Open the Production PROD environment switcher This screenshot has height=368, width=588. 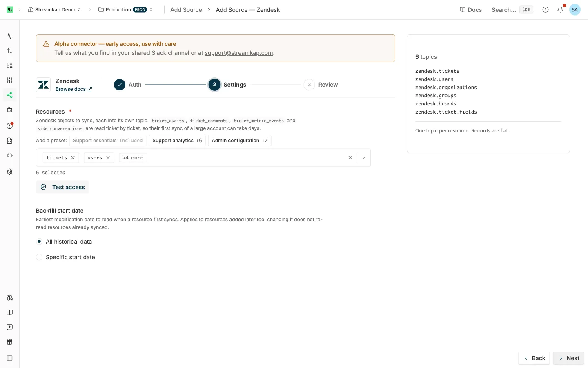(x=126, y=10)
